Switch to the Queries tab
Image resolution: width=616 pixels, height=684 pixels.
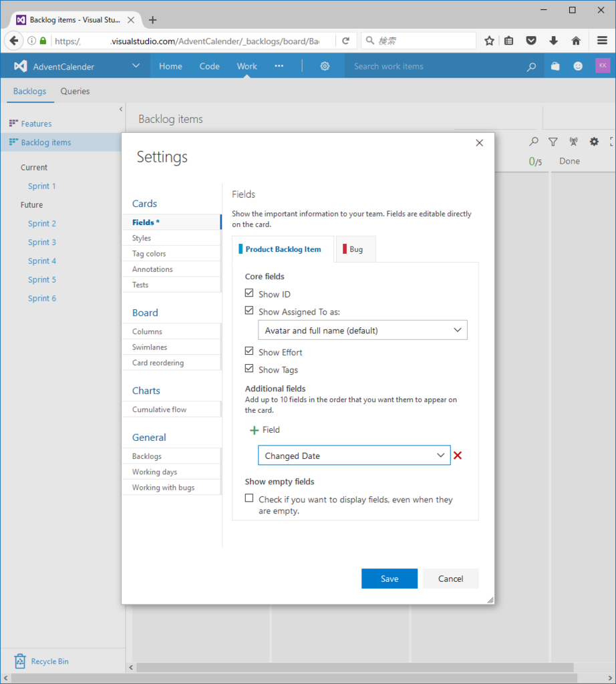click(x=75, y=91)
